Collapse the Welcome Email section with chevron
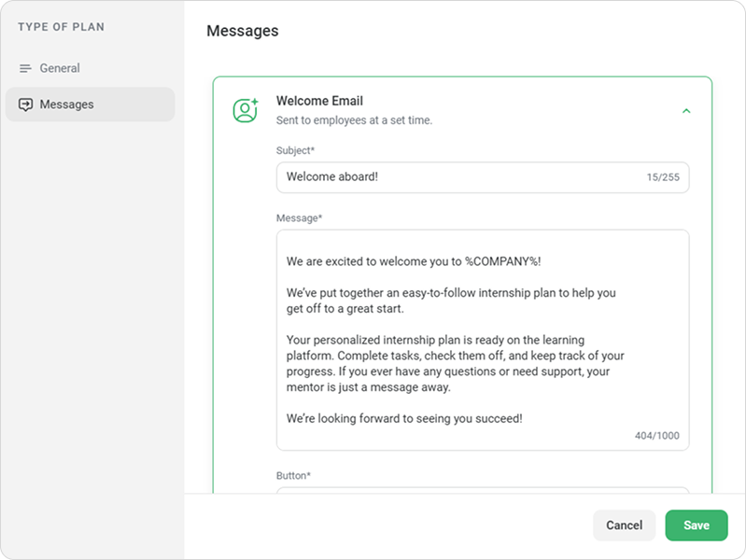746x560 pixels. (686, 111)
